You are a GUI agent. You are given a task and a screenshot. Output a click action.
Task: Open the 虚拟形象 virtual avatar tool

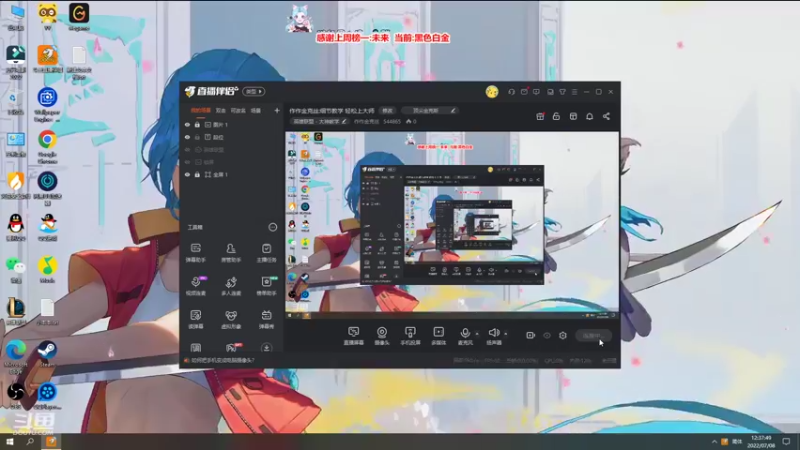[231, 319]
